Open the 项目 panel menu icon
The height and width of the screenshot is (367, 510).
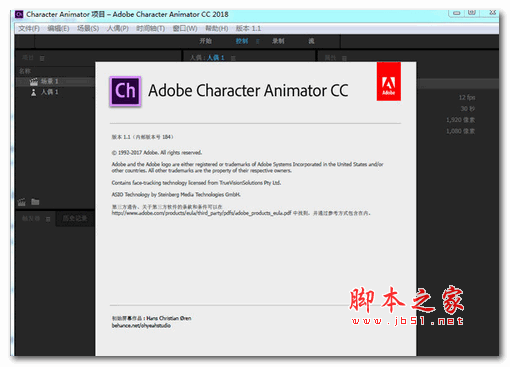point(42,58)
